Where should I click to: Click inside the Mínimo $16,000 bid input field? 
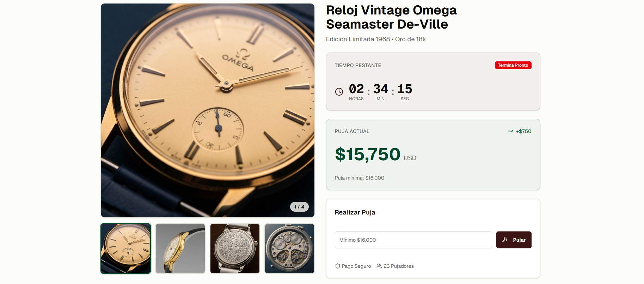click(412, 240)
